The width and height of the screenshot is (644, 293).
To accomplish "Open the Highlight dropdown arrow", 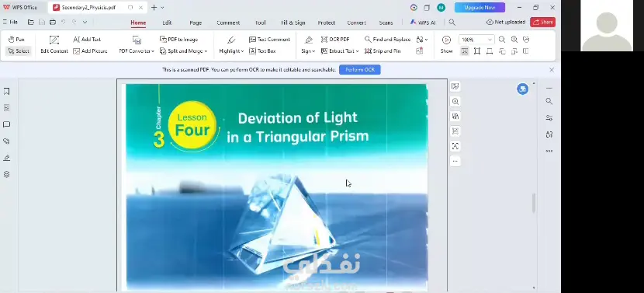I will click(x=242, y=51).
